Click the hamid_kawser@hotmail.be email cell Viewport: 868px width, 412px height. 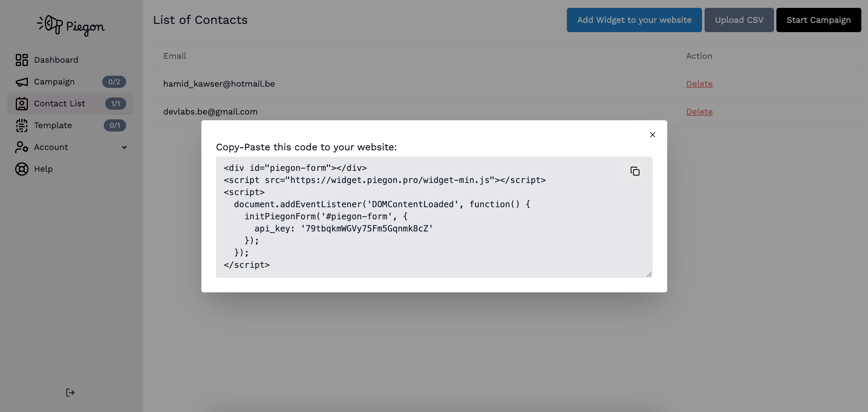(219, 84)
